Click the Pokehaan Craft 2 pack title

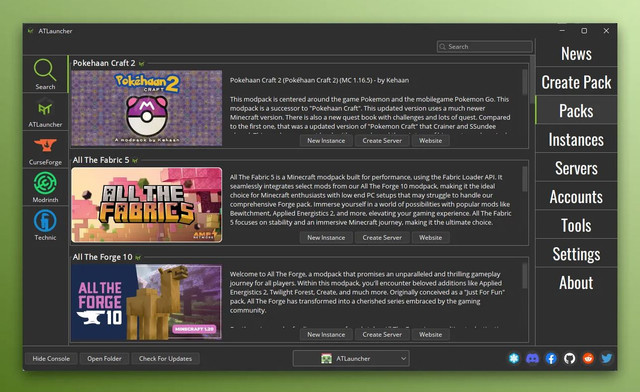pyautogui.click(x=104, y=63)
